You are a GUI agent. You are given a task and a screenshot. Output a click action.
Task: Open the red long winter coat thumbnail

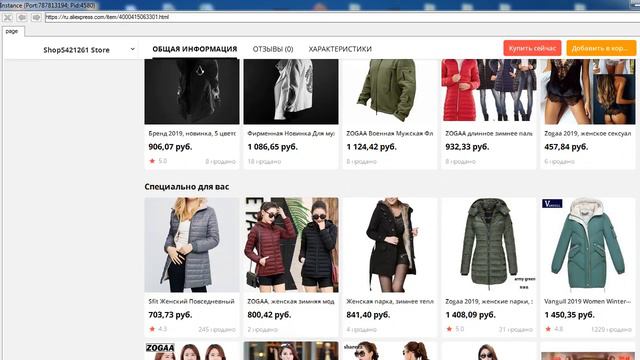(x=489, y=91)
